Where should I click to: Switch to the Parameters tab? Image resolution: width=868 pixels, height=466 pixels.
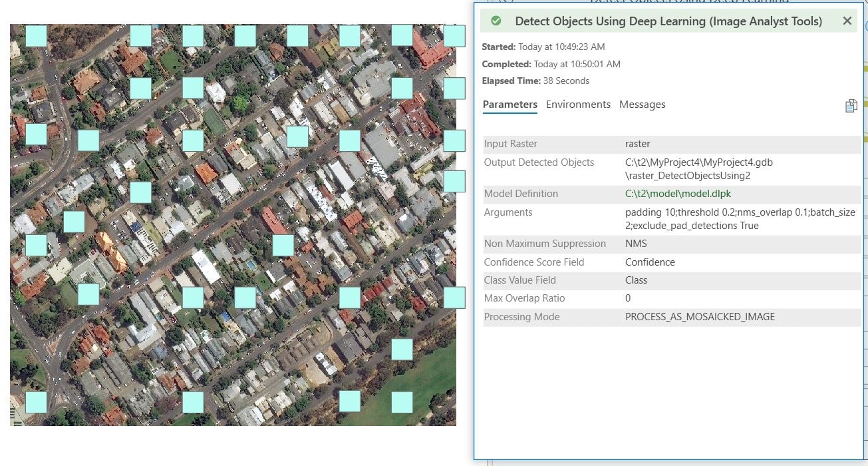510,105
